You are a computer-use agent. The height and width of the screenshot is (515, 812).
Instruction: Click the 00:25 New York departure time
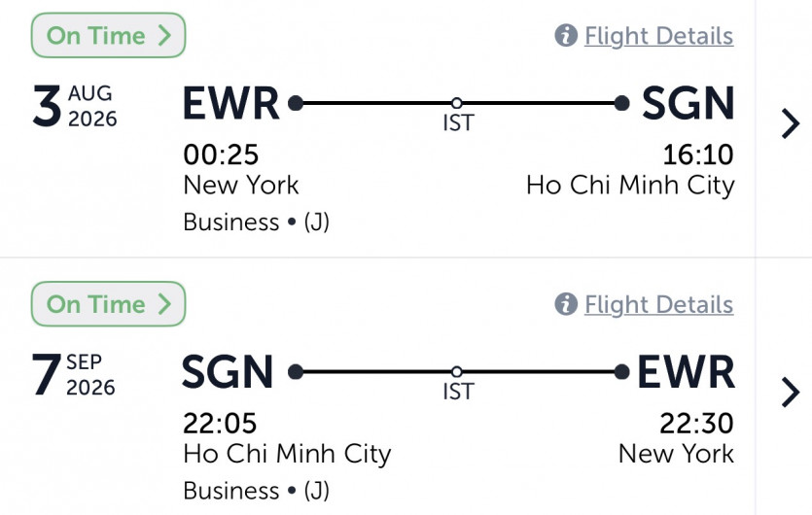222,154
